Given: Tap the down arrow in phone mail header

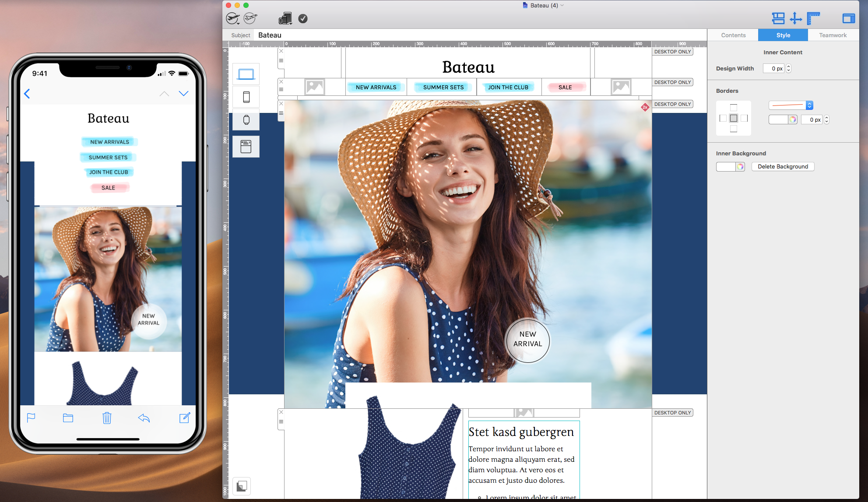Looking at the screenshot, I should tap(183, 94).
